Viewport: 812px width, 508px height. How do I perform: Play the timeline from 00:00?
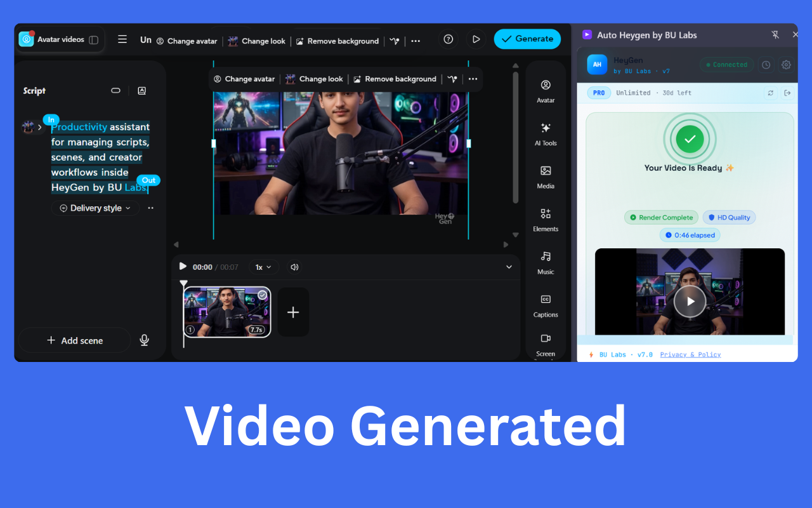pos(183,267)
